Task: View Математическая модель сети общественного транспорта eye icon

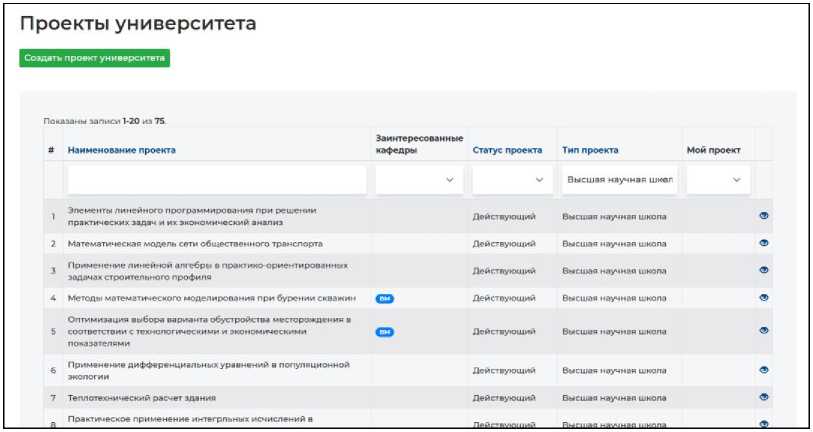Action: point(763,243)
